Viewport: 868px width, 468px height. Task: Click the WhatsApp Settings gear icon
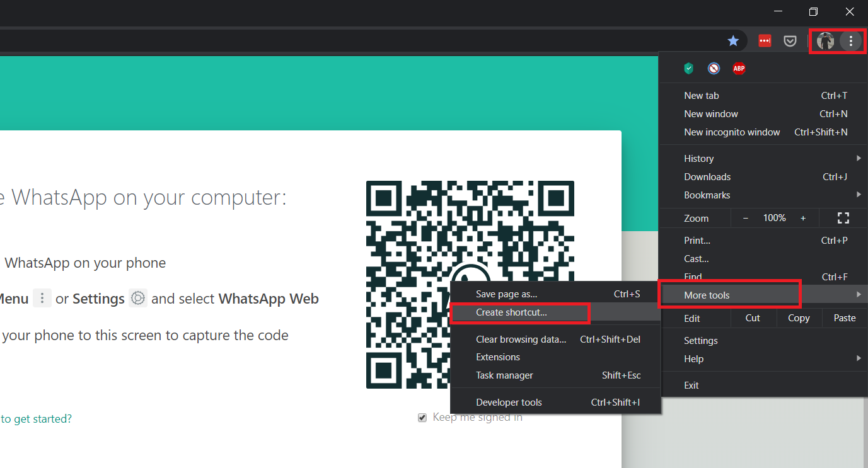(x=138, y=298)
